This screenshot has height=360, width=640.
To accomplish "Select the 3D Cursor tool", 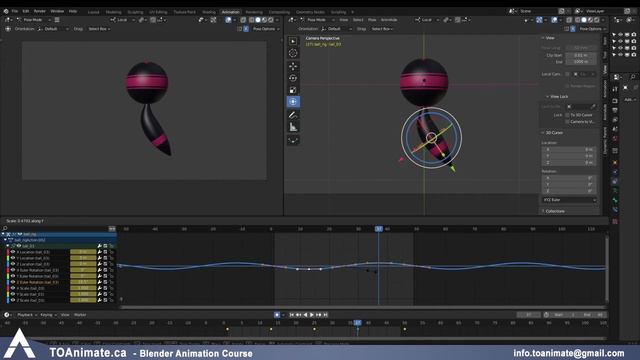I will tap(293, 53).
